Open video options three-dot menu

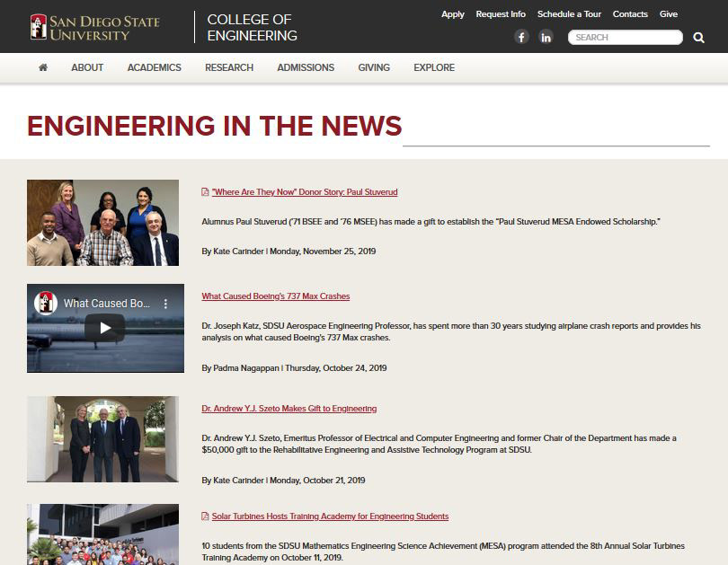click(x=165, y=304)
